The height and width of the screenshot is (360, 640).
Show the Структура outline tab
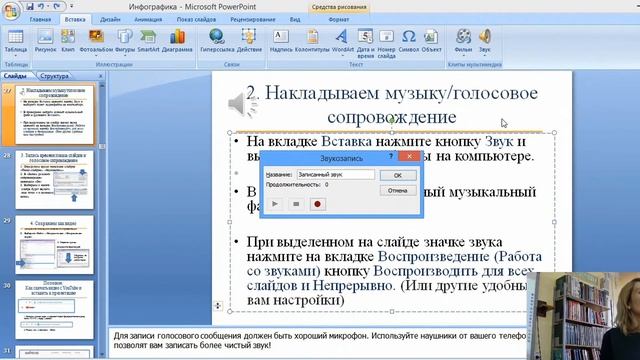click(54, 76)
